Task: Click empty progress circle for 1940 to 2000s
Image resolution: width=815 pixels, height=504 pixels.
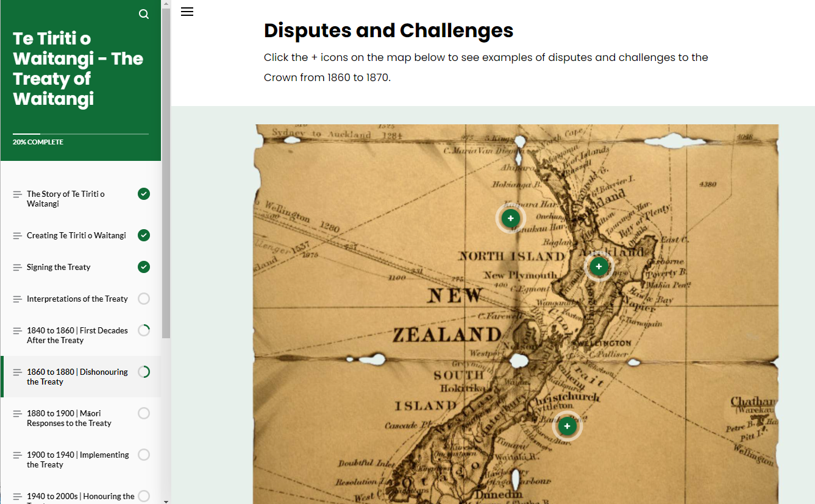Action: 144,496
